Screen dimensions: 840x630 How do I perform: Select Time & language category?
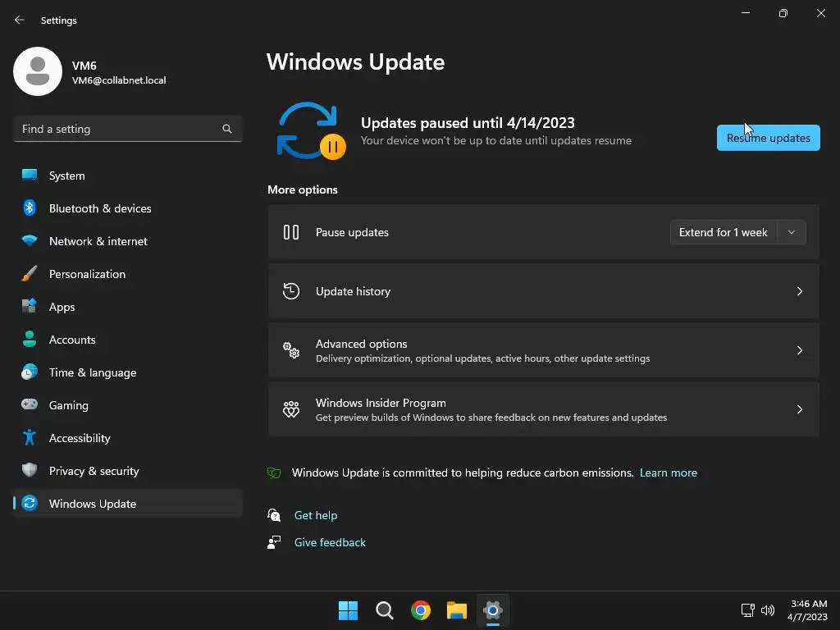[128, 372]
